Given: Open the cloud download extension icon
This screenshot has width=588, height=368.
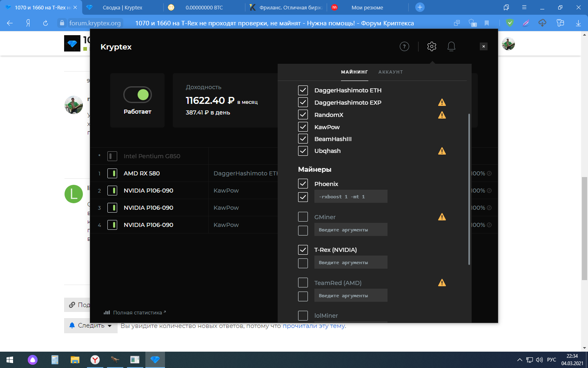Looking at the screenshot, I should pyautogui.click(x=542, y=23).
